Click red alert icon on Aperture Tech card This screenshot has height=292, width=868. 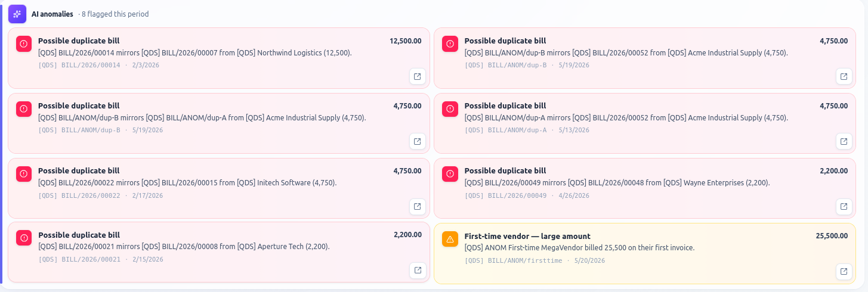point(24,238)
